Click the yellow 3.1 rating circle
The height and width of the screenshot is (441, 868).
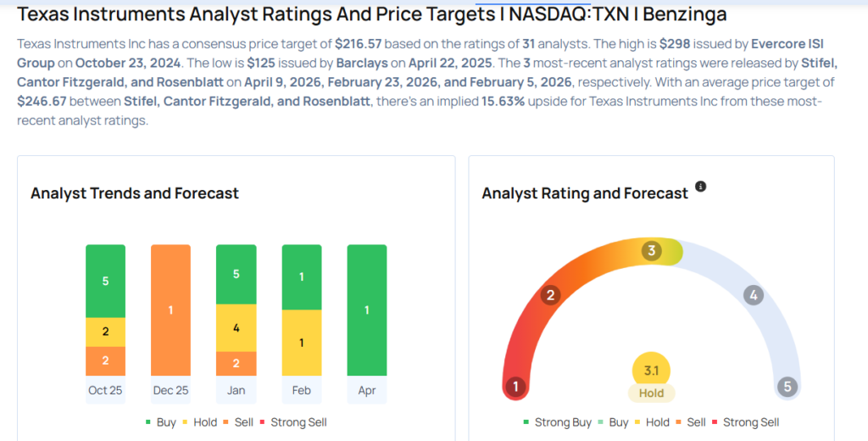651,370
